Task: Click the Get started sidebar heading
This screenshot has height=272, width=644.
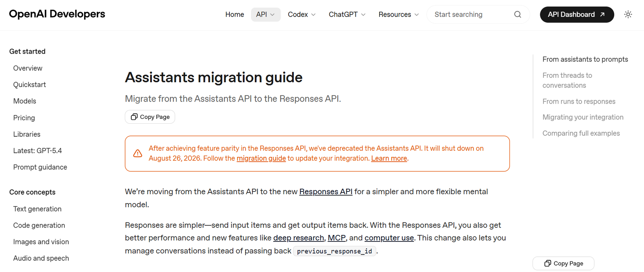Action: click(x=27, y=52)
